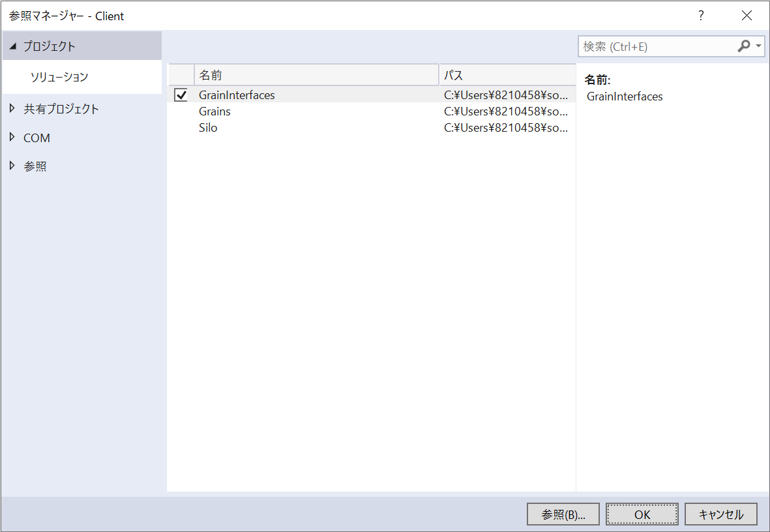Uncheck the GrainInterfaces project checkbox
Image resolution: width=770 pixels, height=532 pixels.
click(x=181, y=95)
